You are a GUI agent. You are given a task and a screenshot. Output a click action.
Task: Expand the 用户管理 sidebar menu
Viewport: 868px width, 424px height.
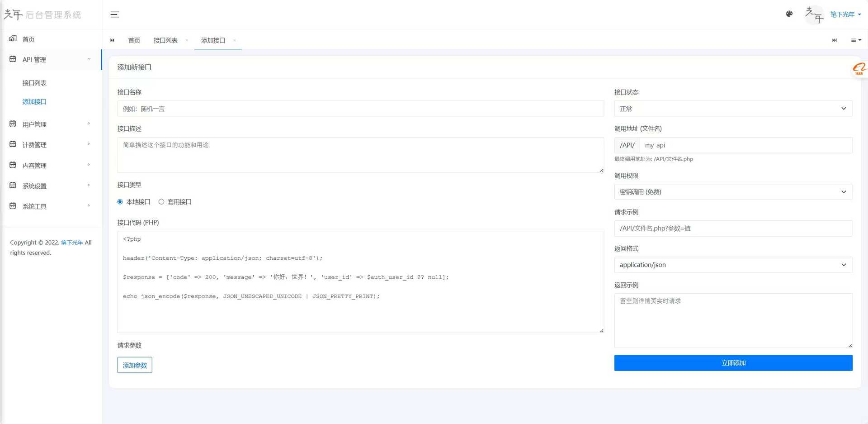51,124
